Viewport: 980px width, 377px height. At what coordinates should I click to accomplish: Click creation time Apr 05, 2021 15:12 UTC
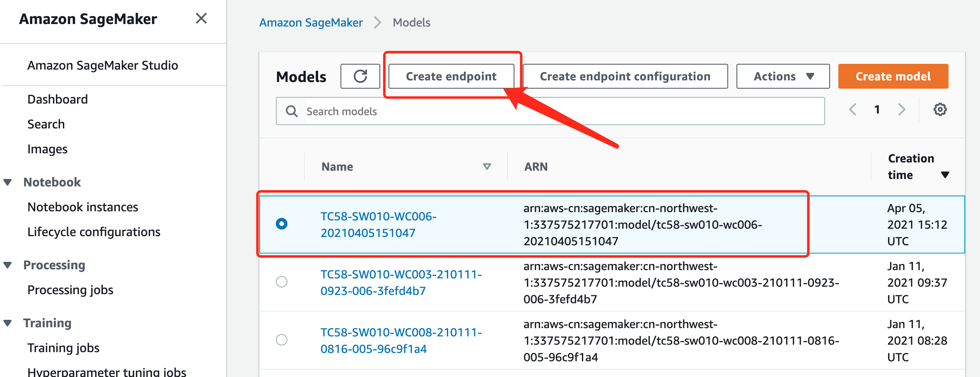[917, 225]
